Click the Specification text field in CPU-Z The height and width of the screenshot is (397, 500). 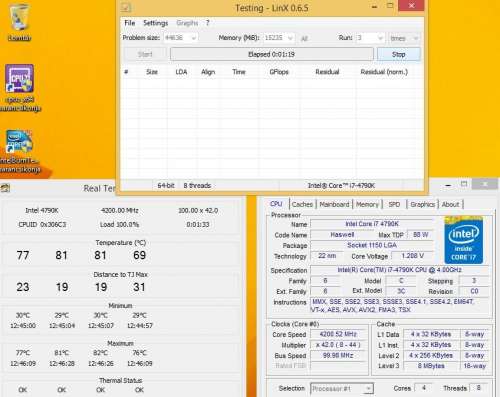click(399, 270)
